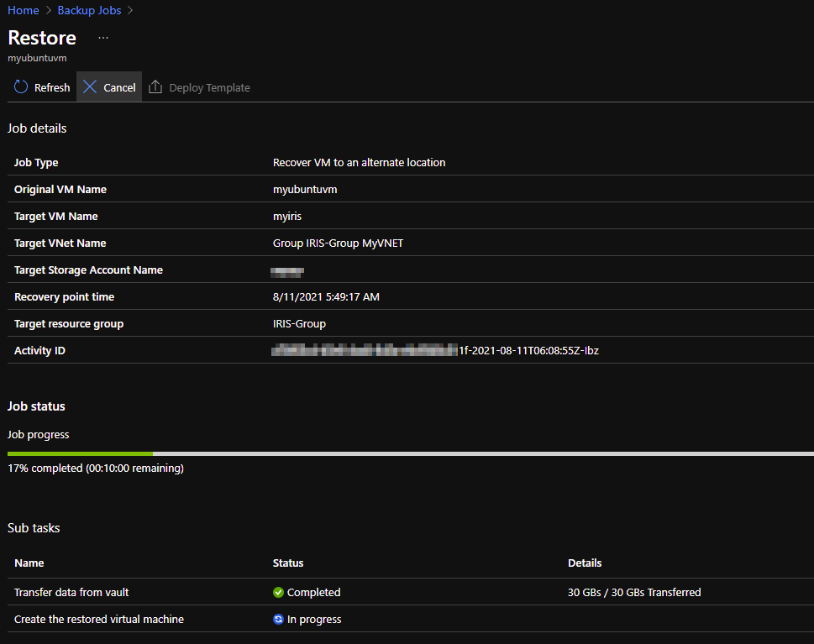Screen dimensions: 814x644
Task: Click the Job details heading
Action: pos(37,128)
